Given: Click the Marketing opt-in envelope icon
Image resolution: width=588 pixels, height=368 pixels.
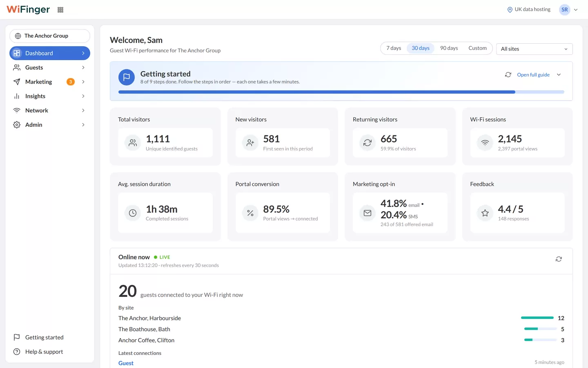Looking at the screenshot, I should pos(367,213).
